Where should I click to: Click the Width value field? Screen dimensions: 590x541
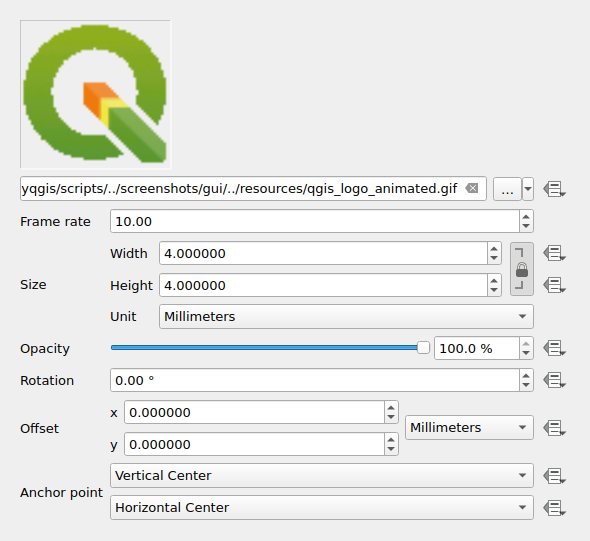[323, 253]
